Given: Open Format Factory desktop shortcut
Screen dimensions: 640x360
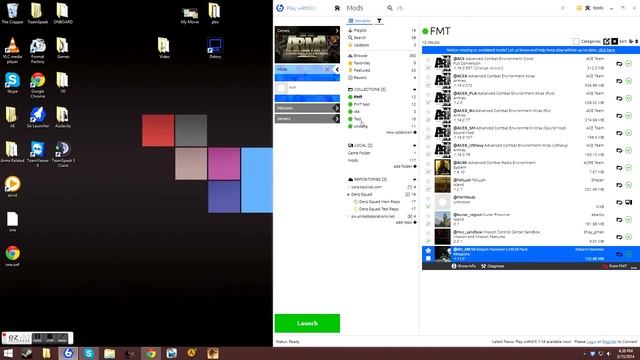Looking at the screenshot, I should point(38,50).
